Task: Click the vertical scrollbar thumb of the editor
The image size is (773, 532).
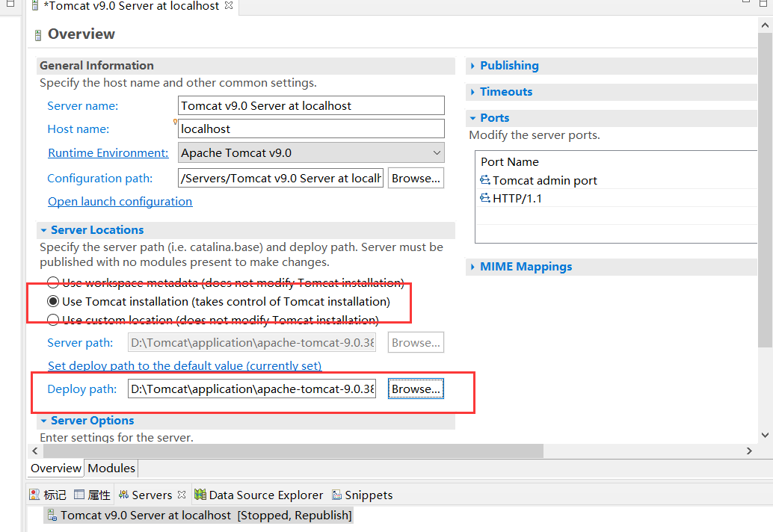Action: [765, 190]
